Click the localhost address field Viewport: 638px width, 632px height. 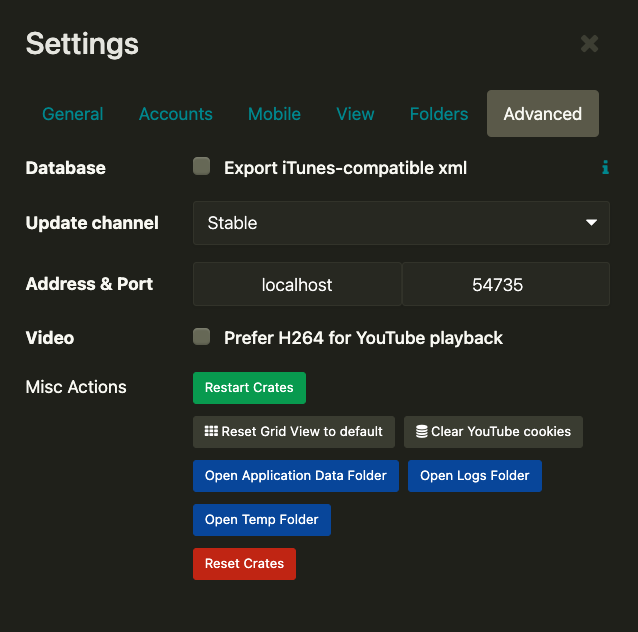click(297, 285)
